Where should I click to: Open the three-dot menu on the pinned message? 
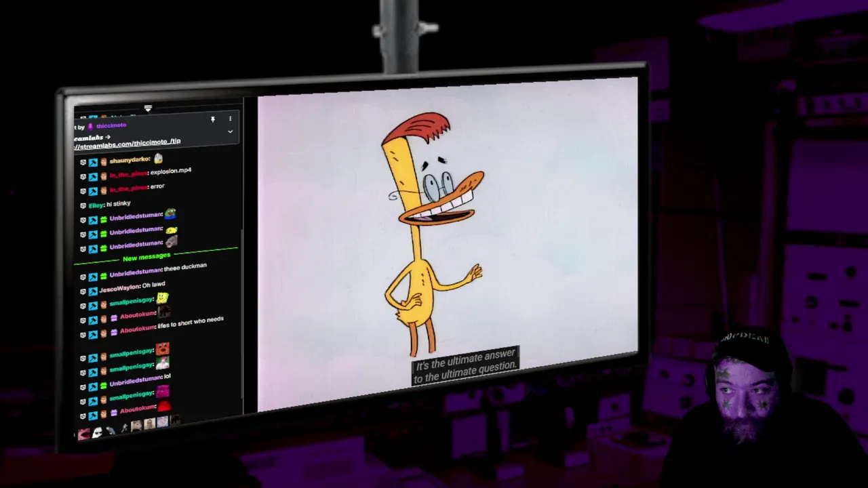(x=230, y=119)
